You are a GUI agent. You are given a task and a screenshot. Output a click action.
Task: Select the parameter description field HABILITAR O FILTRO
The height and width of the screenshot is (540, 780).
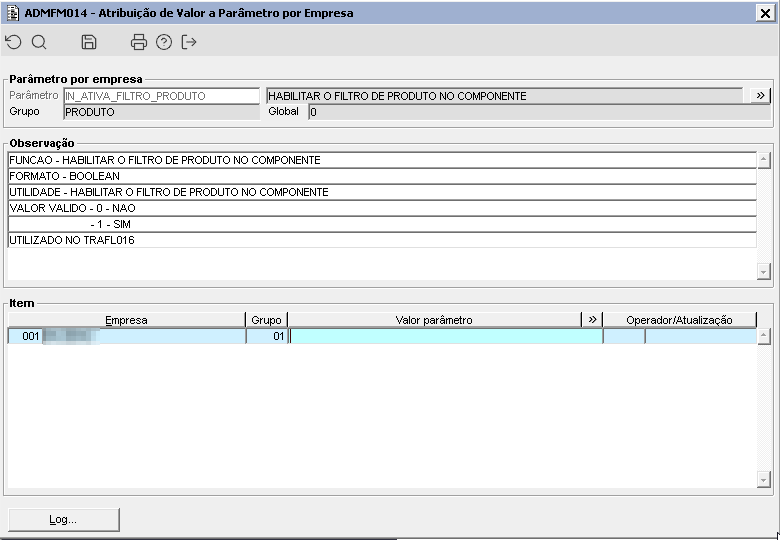(x=504, y=96)
